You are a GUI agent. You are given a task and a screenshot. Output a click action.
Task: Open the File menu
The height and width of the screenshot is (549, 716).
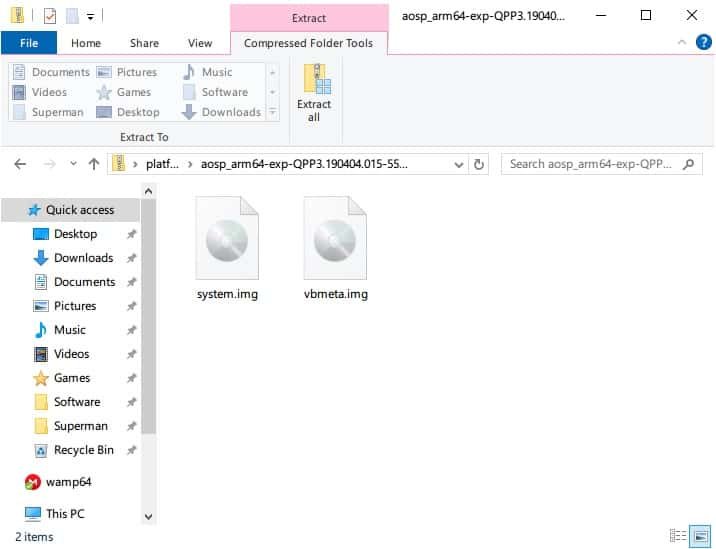click(x=29, y=43)
